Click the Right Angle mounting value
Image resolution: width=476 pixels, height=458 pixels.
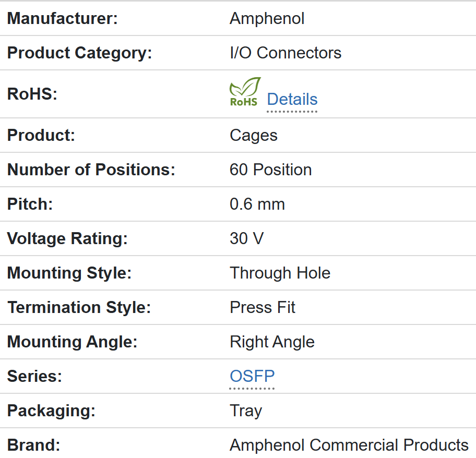[272, 342]
